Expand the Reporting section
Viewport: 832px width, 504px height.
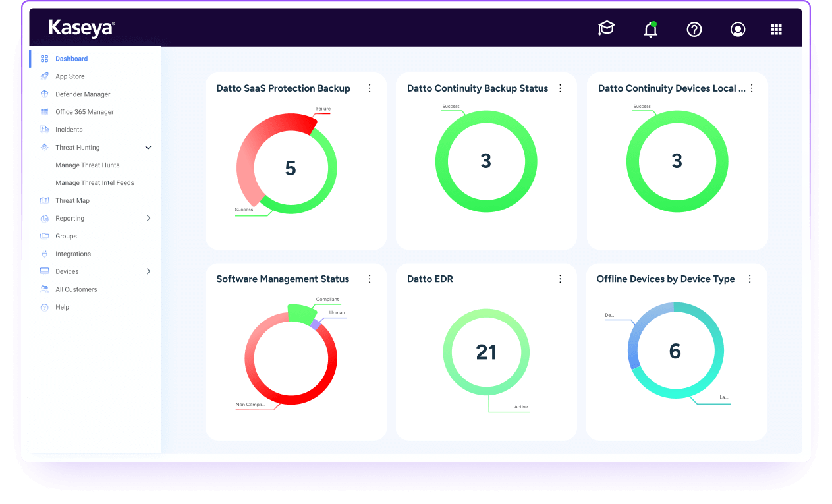(x=148, y=218)
